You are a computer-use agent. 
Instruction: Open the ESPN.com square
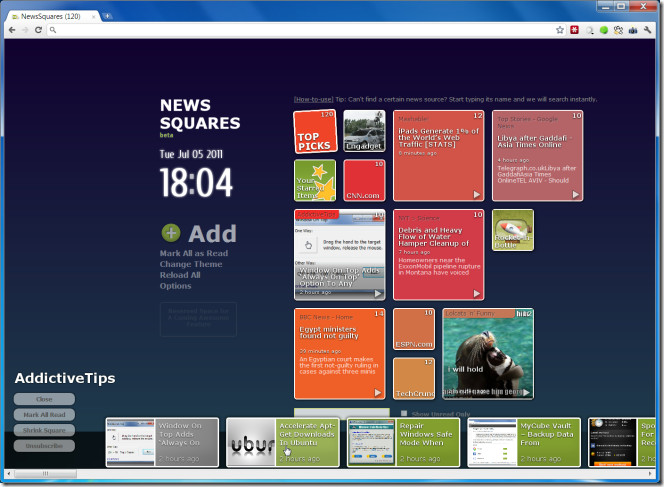pos(414,329)
